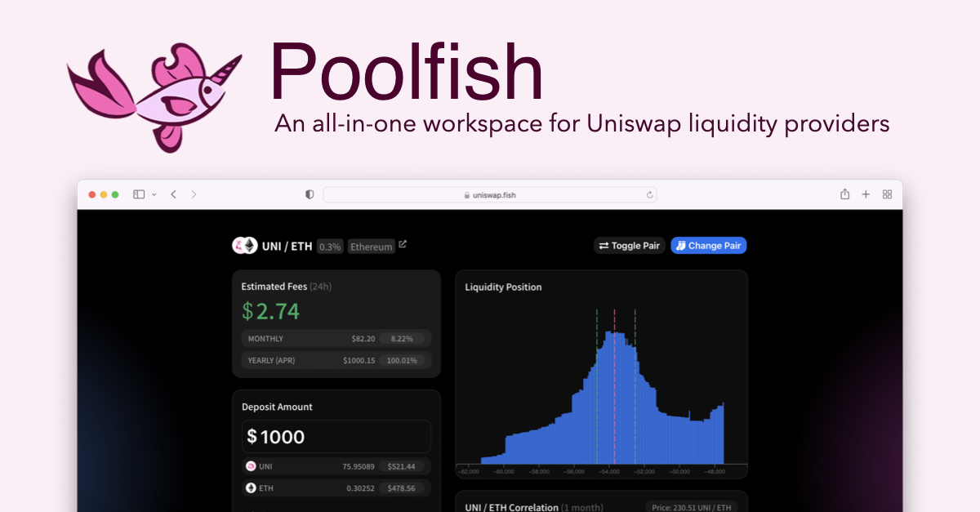Click the Ethereum network badge
This screenshot has width=980, height=512.
coord(371,246)
